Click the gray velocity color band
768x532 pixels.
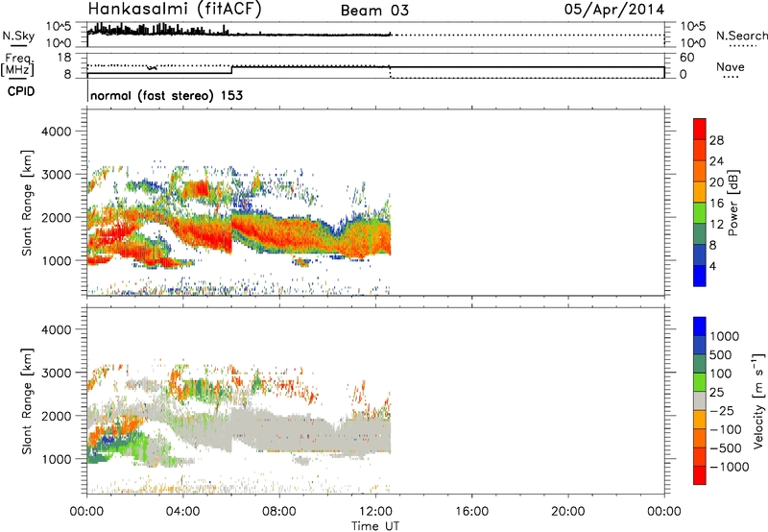[700, 400]
